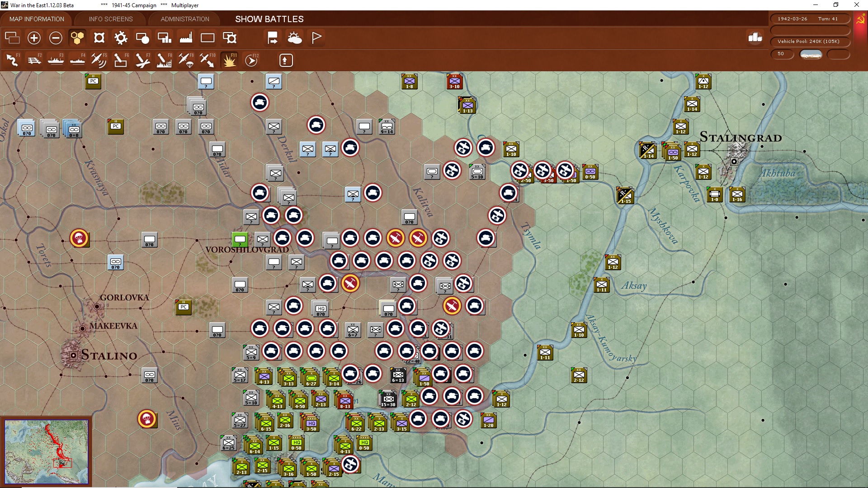Image resolution: width=868 pixels, height=488 pixels.
Task: Select the 3-10 red unit counter
Action: [455, 82]
